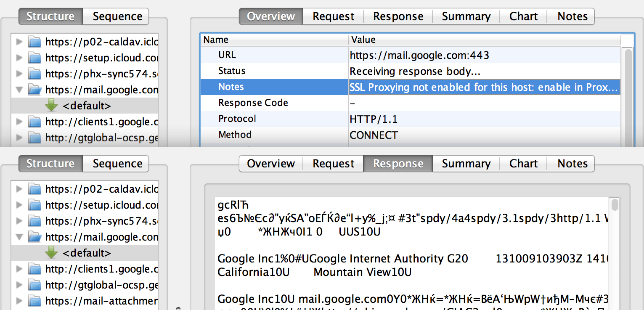This screenshot has width=644, height=310.
Task: Select the highlighted Notes row about SSL Proxying
Action: pos(411,87)
